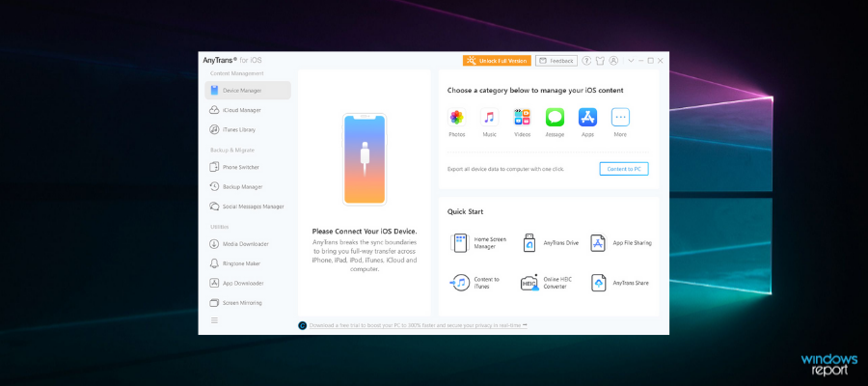
Task: Open the Message category icon
Action: coord(555,118)
